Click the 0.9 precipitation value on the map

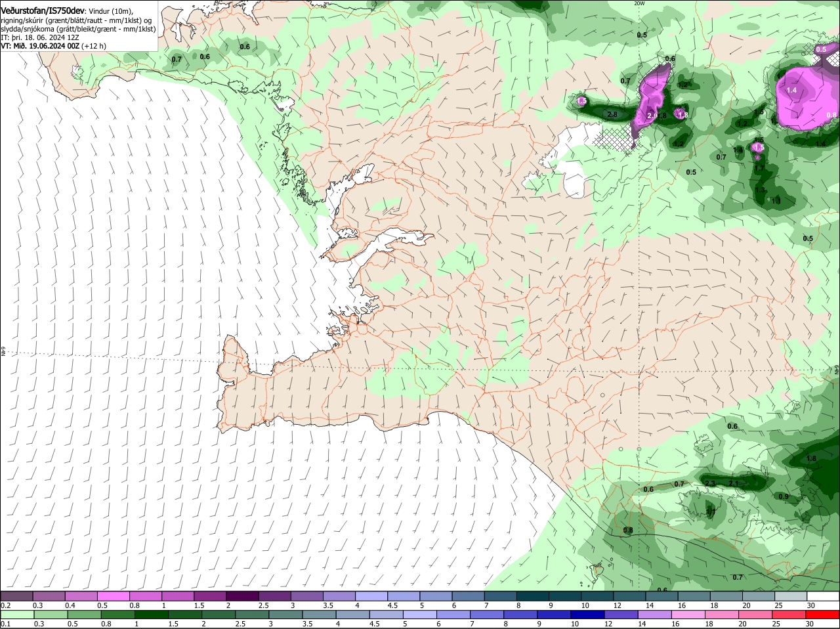[x=784, y=496]
